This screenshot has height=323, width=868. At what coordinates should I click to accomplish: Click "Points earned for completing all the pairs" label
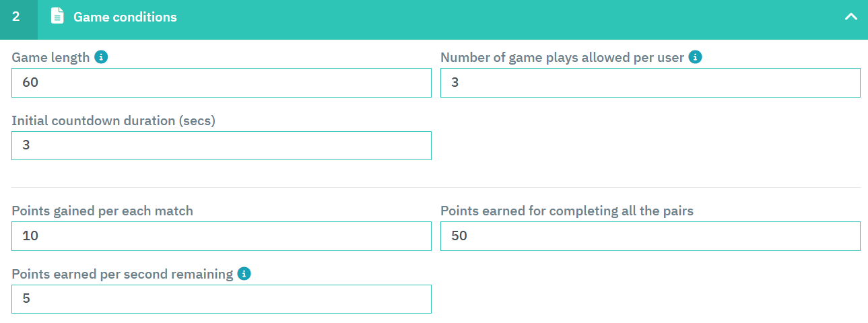566,211
